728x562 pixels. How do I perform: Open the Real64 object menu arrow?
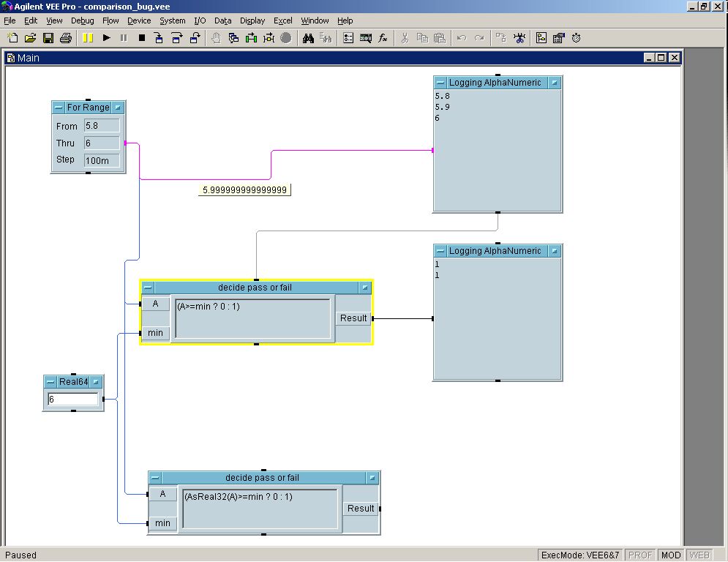click(97, 382)
